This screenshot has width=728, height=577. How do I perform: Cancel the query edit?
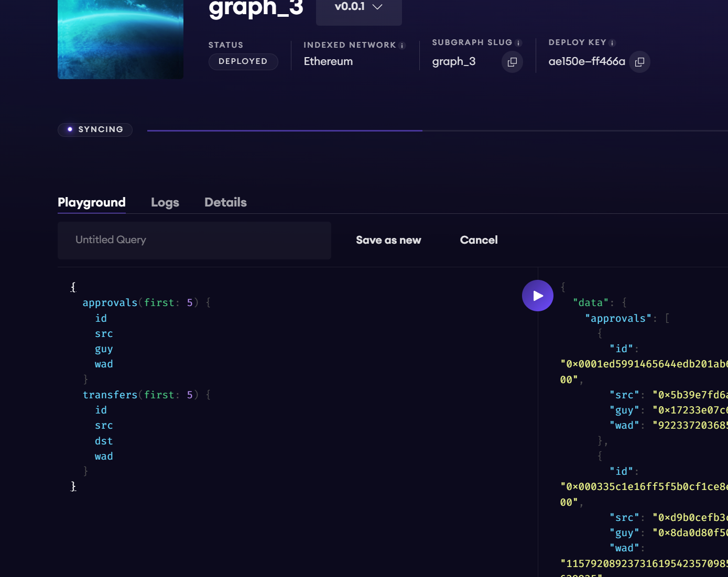click(479, 240)
